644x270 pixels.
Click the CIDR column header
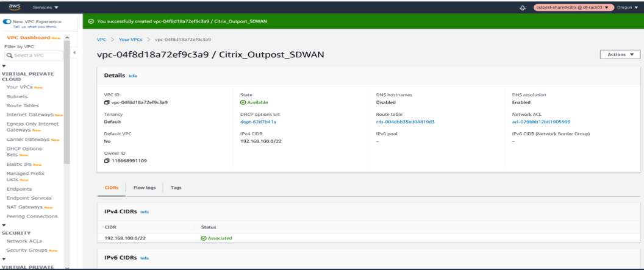click(110, 227)
